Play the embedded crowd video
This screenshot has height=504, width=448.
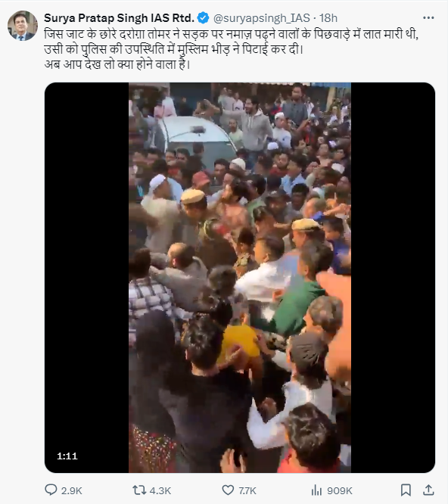(x=240, y=278)
